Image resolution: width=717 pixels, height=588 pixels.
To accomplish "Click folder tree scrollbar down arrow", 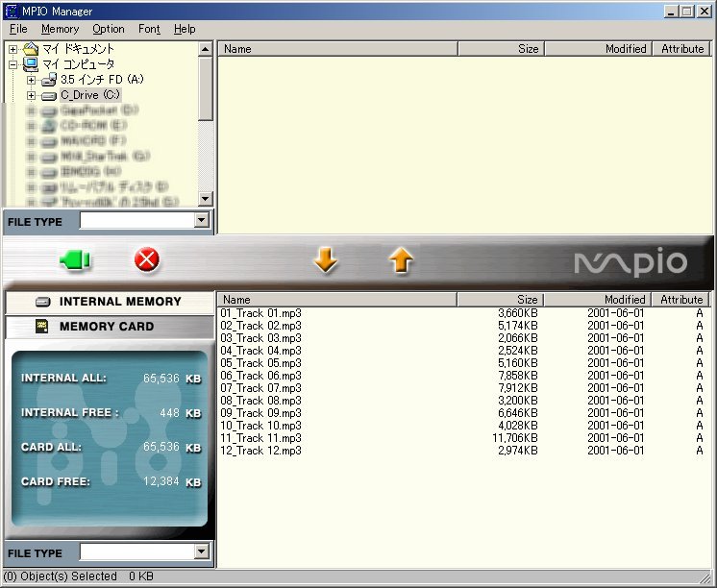I will pyautogui.click(x=206, y=199).
